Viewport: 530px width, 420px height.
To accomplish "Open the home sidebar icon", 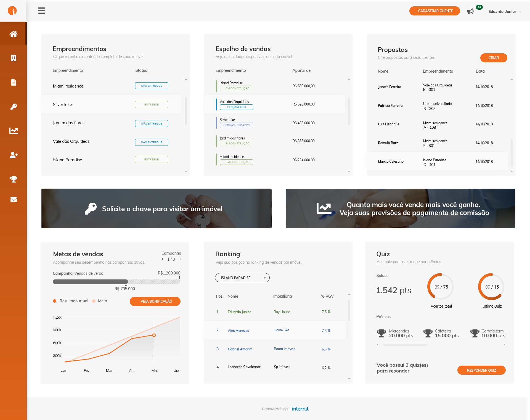I will click(13, 34).
